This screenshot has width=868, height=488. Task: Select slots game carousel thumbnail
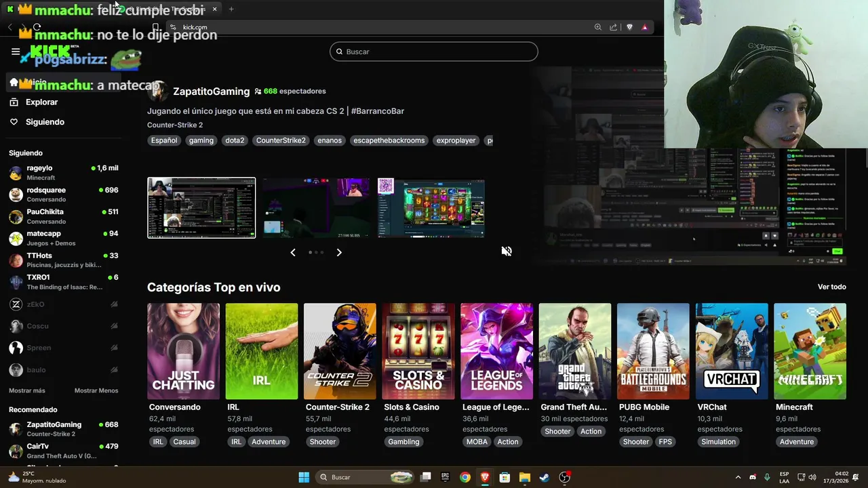431,207
